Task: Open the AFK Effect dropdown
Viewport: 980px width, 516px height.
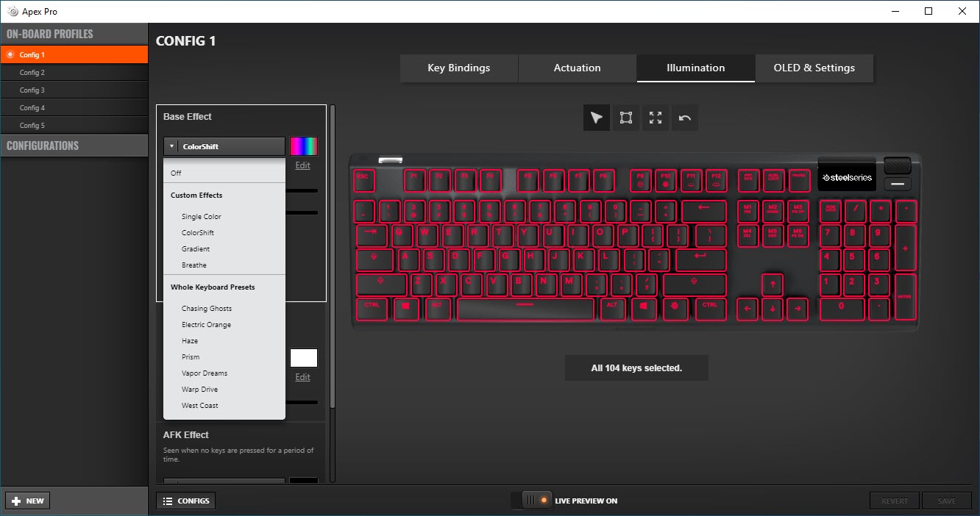Action: click(224, 481)
